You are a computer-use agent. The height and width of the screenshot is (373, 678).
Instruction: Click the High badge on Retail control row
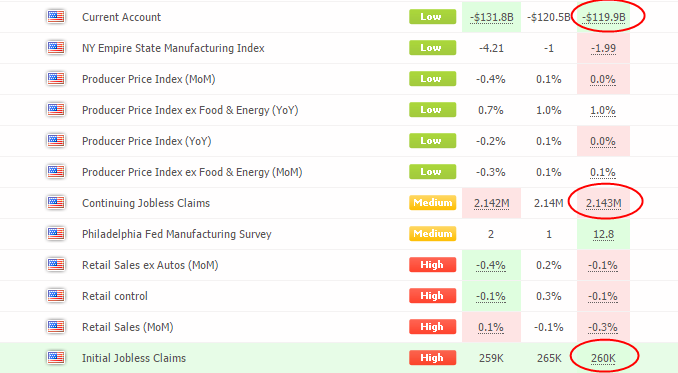click(432, 296)
